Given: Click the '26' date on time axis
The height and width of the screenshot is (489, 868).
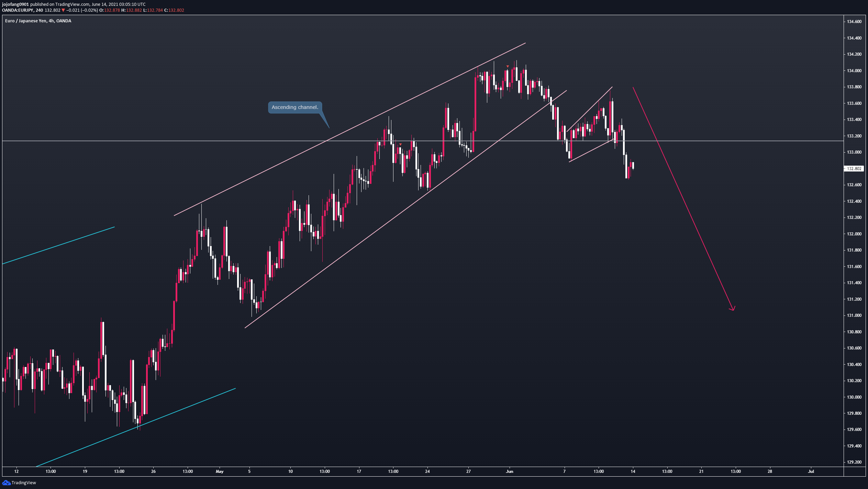Looking at the screenshot, I should click(x=153, y=471).
